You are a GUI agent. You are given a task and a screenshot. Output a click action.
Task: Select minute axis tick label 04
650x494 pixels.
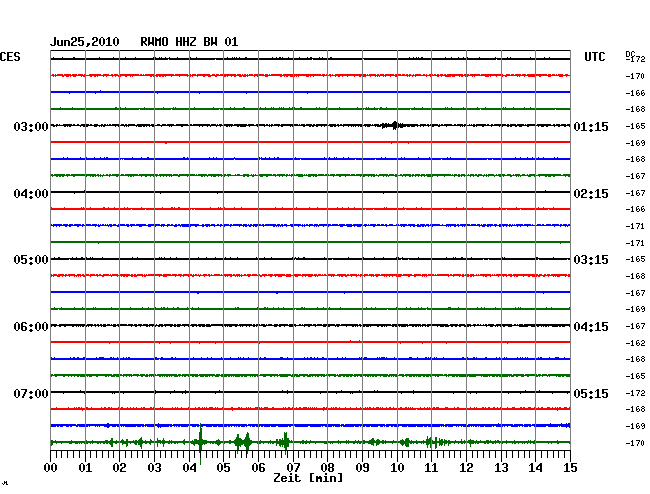coord(189,468)
